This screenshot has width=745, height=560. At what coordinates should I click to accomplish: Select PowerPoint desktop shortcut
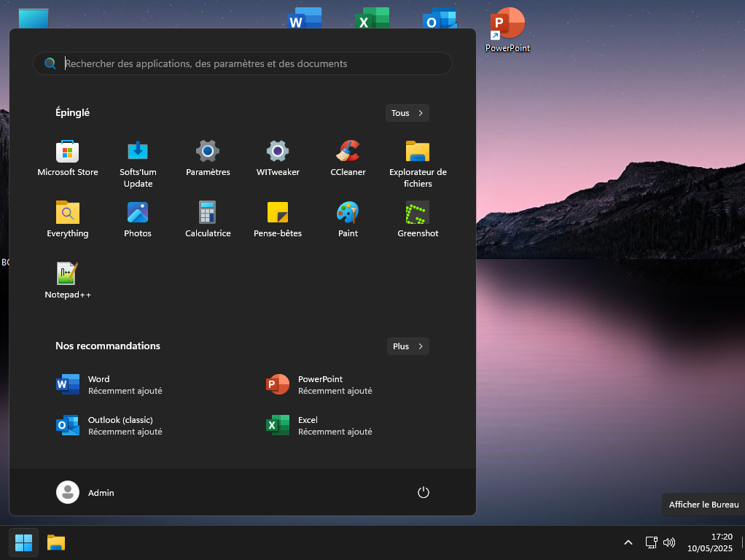tap(507, 29)
